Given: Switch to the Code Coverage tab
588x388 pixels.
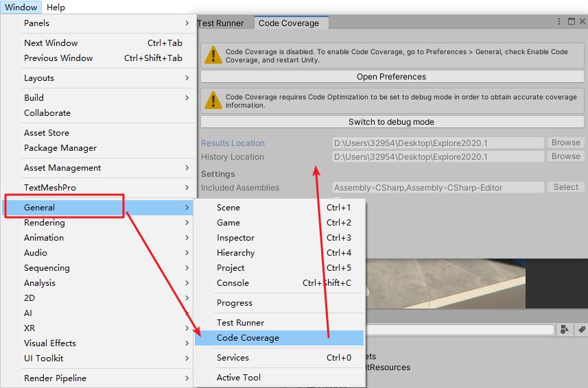Looking at the screenshot, I should pyautogui.click(x=291, y=23).
